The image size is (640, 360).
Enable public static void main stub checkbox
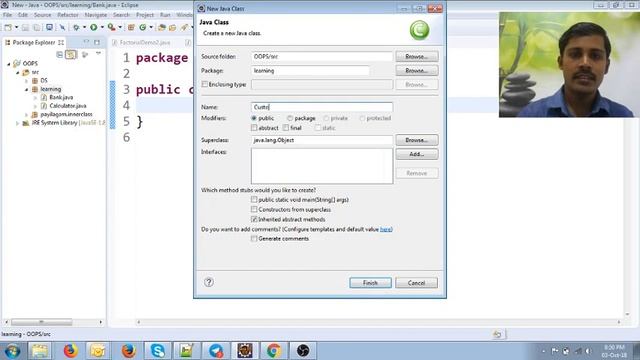254,200
